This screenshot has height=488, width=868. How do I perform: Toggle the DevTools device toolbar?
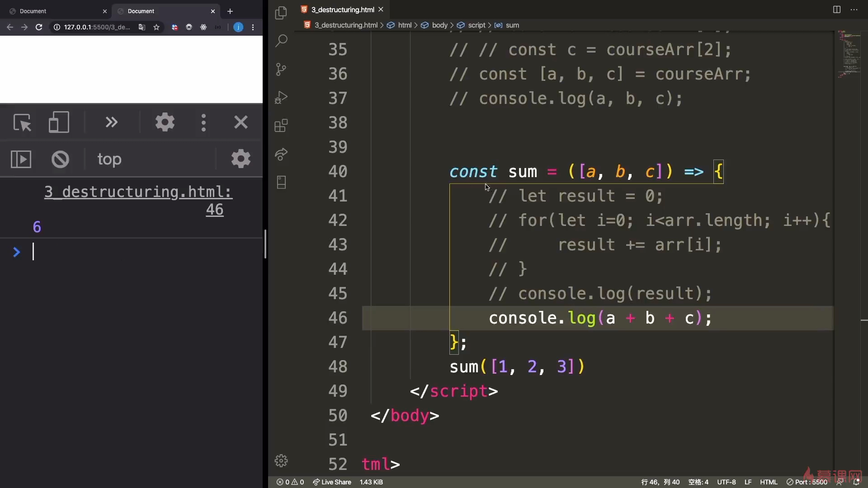(59, 122)
